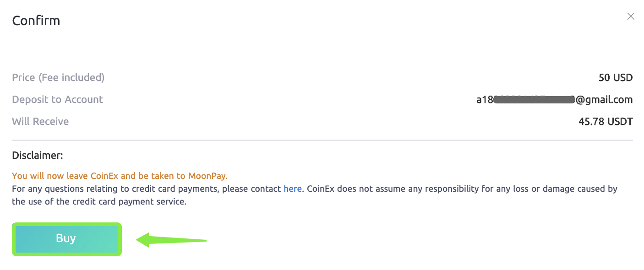
Task: Dismiss the dialog with the X icon
Action: 630,16
